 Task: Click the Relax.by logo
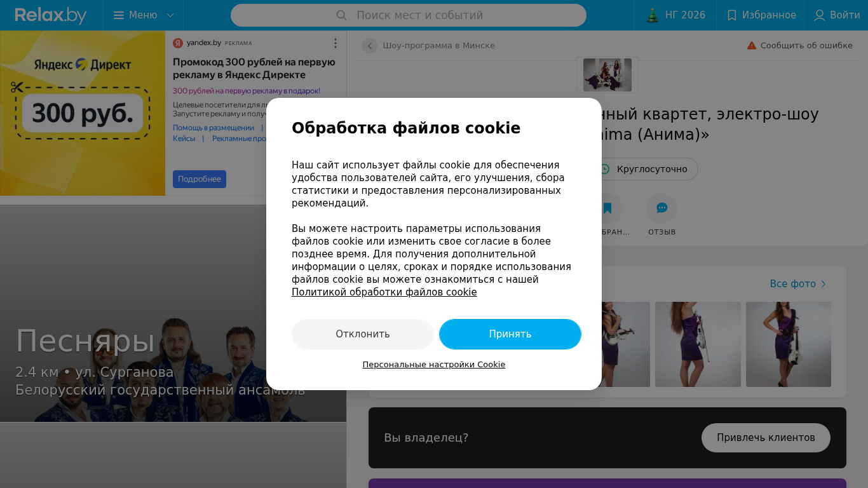pos(51,15)
